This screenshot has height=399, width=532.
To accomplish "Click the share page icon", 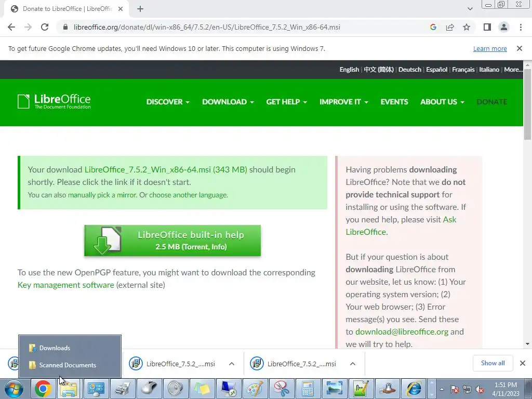I will tap(450, 27).
